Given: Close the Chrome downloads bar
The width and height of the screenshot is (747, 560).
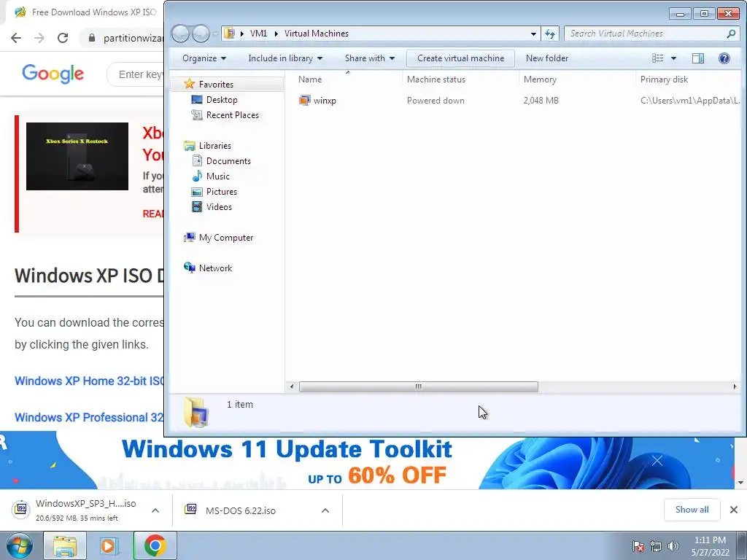Looking at the screenshot, I should [734, 510].
